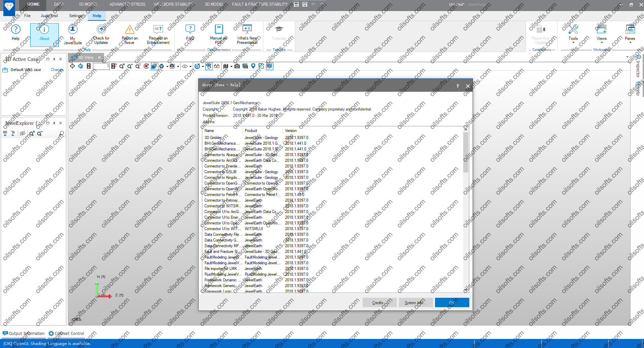Click the vertical exaggeration icon
The image size is (644, 348).
(89, 66)
